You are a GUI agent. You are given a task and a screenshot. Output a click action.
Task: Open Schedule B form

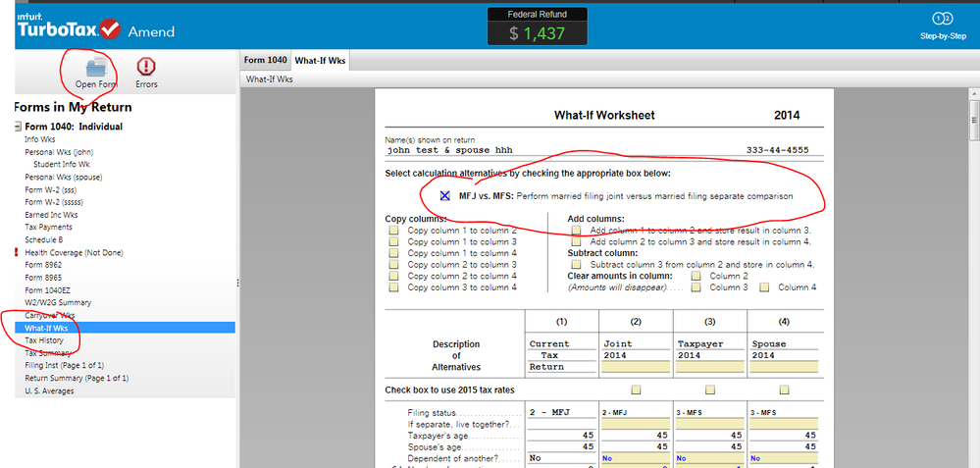point(44,240)
